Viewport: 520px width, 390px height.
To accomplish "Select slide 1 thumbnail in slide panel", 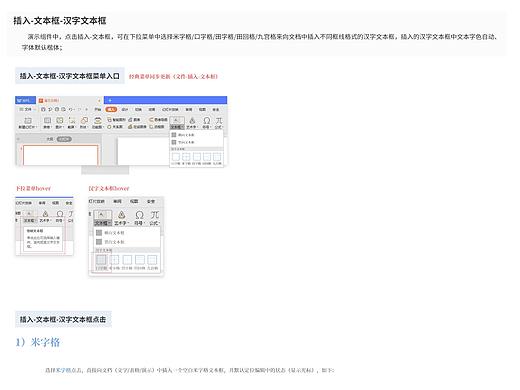I will coord(60,155).
